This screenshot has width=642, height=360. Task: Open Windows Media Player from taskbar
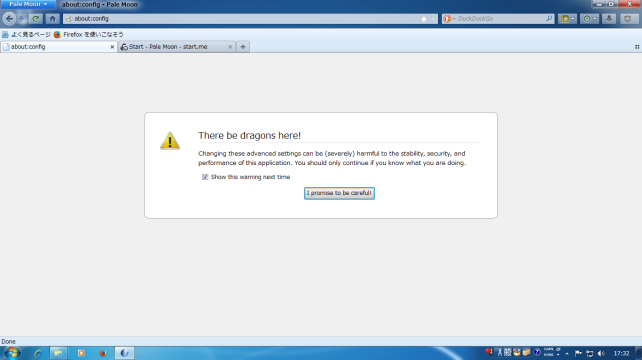point(81,353)
